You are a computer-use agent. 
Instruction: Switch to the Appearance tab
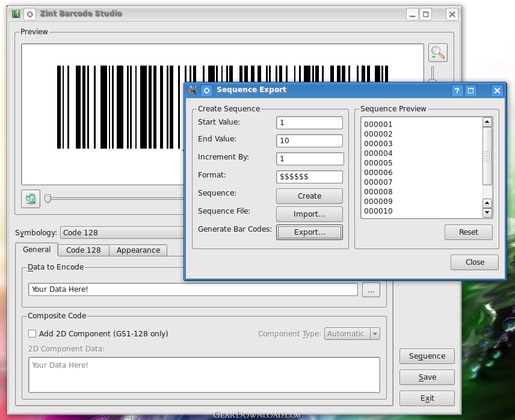[138, 250]
